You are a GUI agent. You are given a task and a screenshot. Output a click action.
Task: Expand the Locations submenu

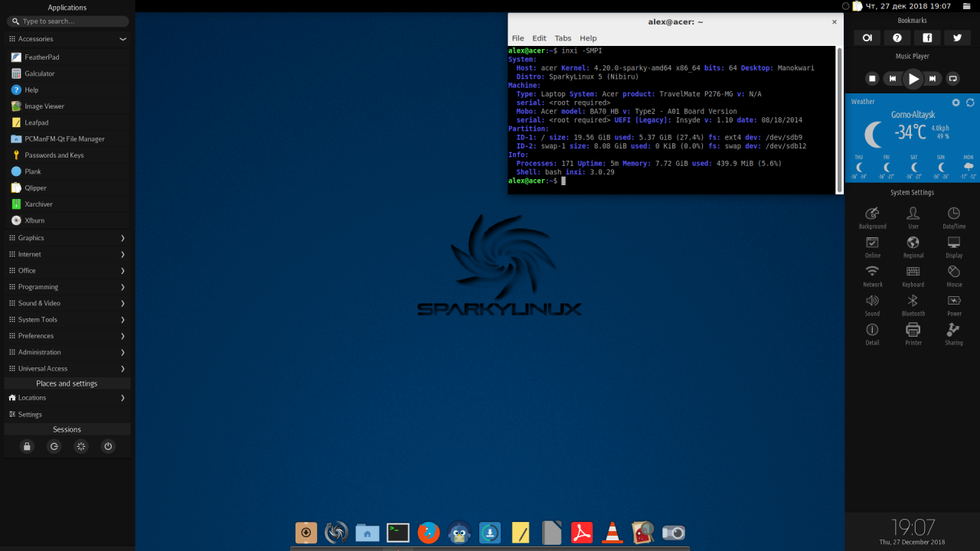click(67, 398)
